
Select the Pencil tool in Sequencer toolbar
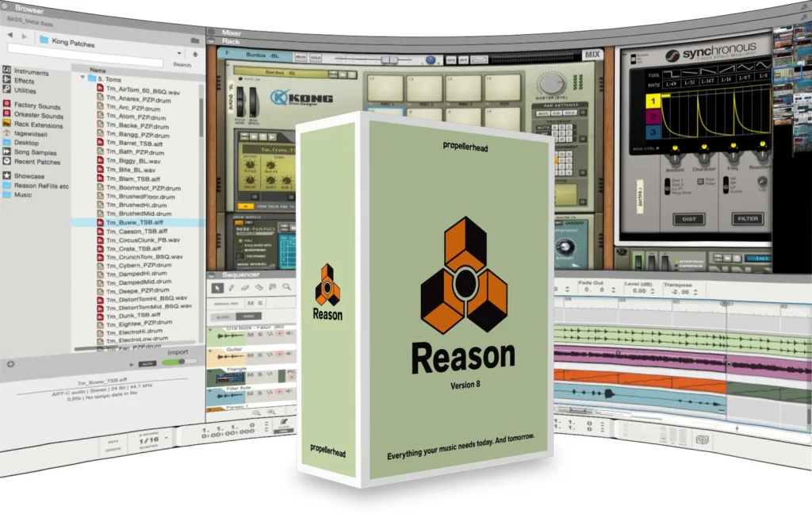(x=232, y=287)
